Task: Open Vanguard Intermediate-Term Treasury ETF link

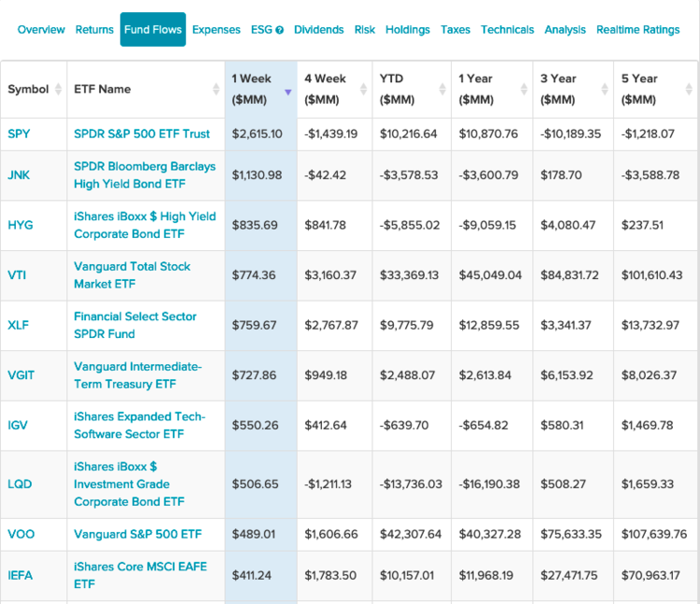Action: [137, 375]
